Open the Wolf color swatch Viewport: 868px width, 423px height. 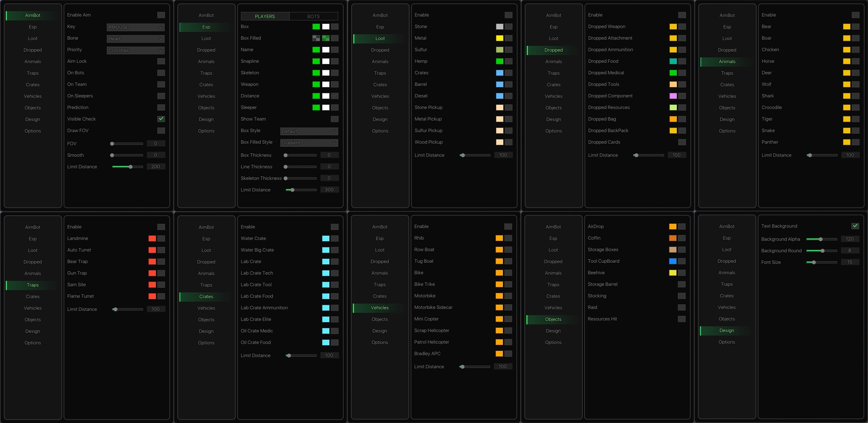click(x=847, y=84)
